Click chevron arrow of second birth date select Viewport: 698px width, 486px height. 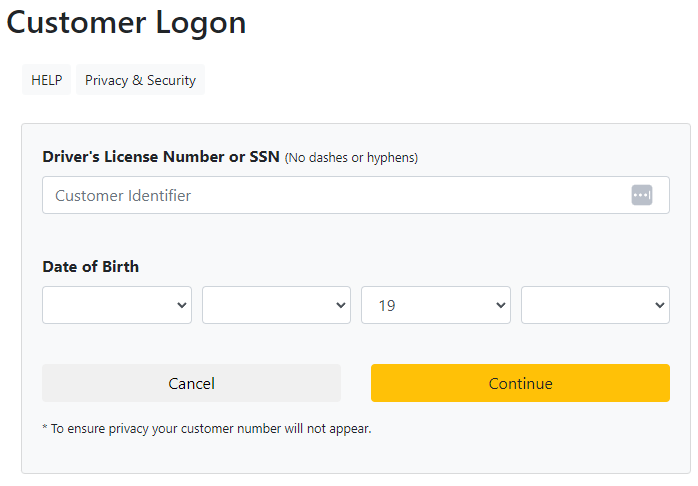coord(341,305)
